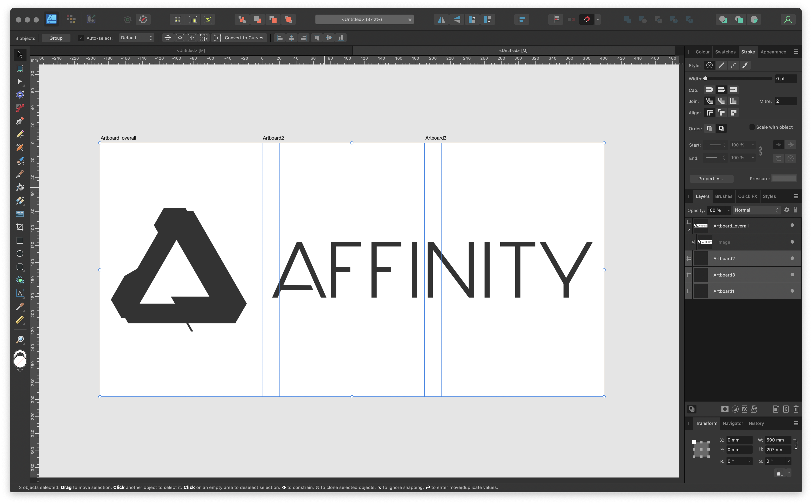Click the stroke/fill colour swatch in Tools panel
812x504 pixels.
[x=20, y=359]
